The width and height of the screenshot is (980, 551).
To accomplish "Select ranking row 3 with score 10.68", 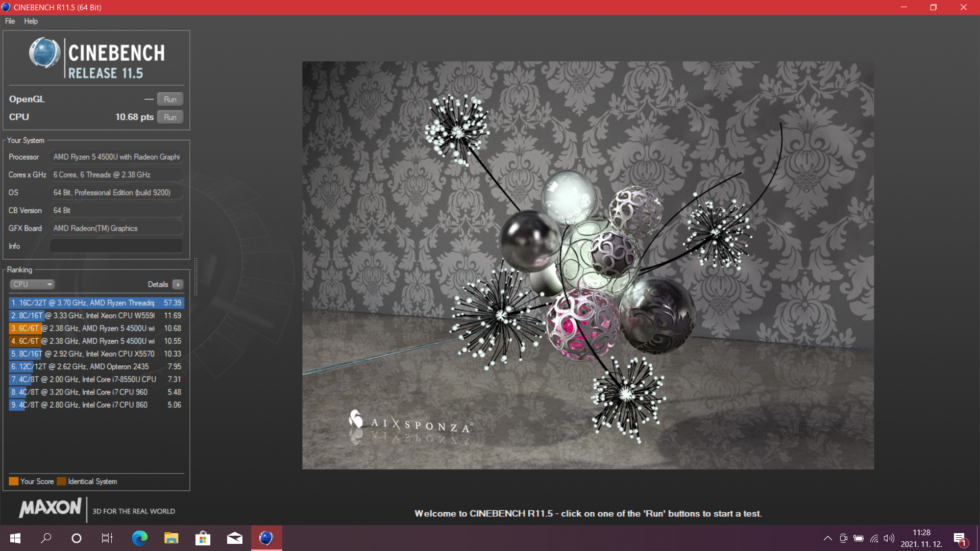I will pyautogui.click(x=96, y=328).
